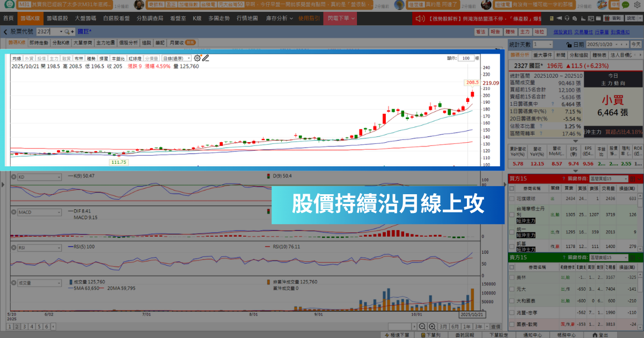Zoom out chart with minus magnifier
644x338 pixels.
point(422,327)
